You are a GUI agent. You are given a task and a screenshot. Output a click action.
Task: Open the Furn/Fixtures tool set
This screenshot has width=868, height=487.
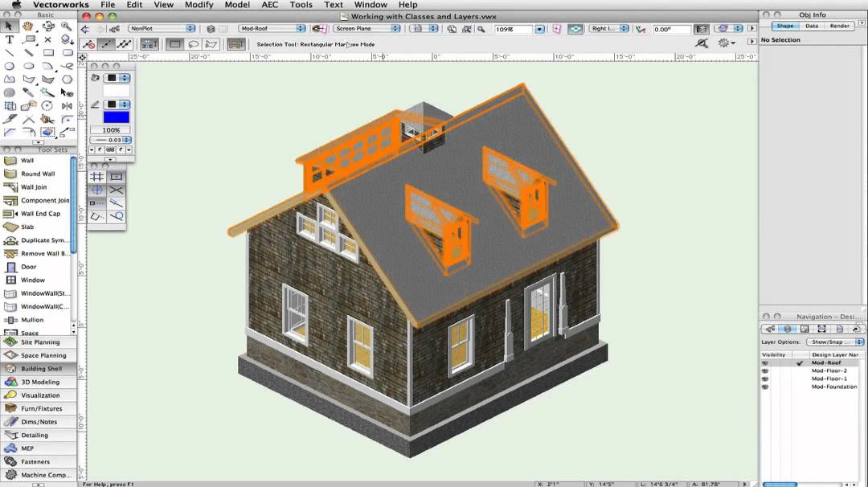point(39,408)
